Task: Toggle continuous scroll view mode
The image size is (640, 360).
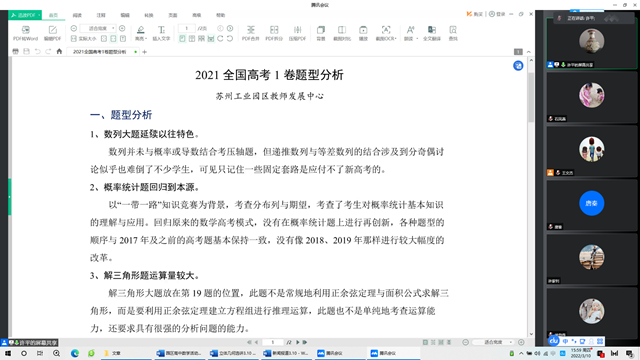Action: (x=211, y=38)
